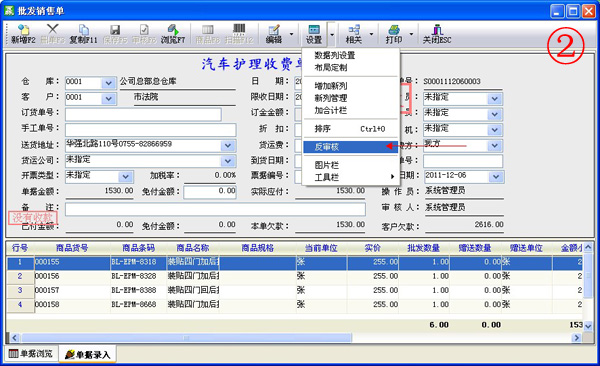Click the 订货单号 input field

143,114
